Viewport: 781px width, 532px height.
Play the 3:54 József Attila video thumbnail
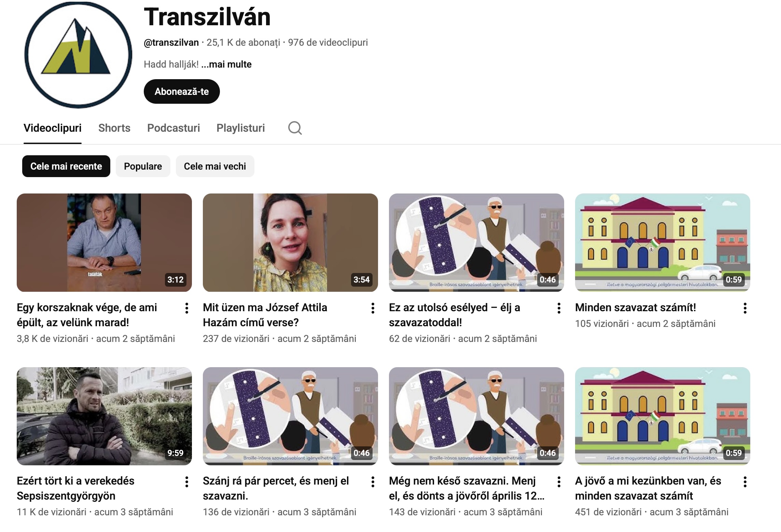290,243
